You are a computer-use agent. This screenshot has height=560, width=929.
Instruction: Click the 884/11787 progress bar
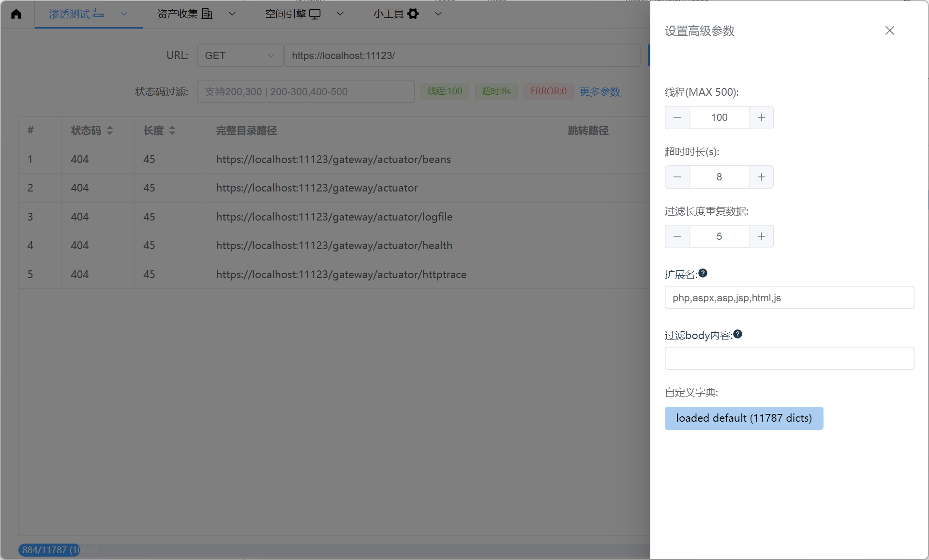coord(334,550)
